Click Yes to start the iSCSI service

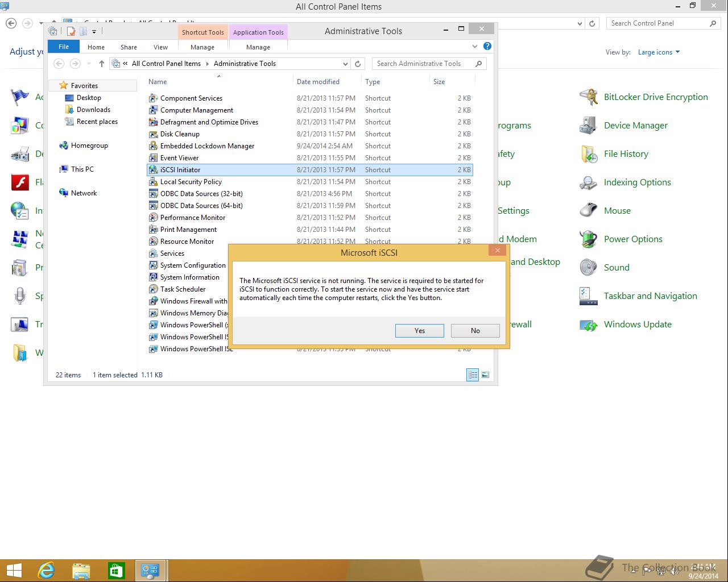click(x=420, y=331)
